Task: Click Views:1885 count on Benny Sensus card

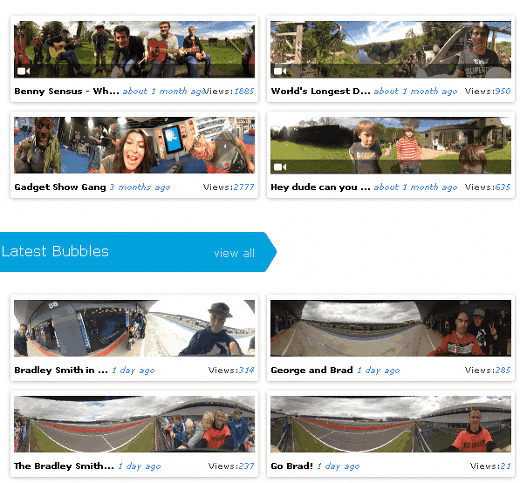Action: 229,91
